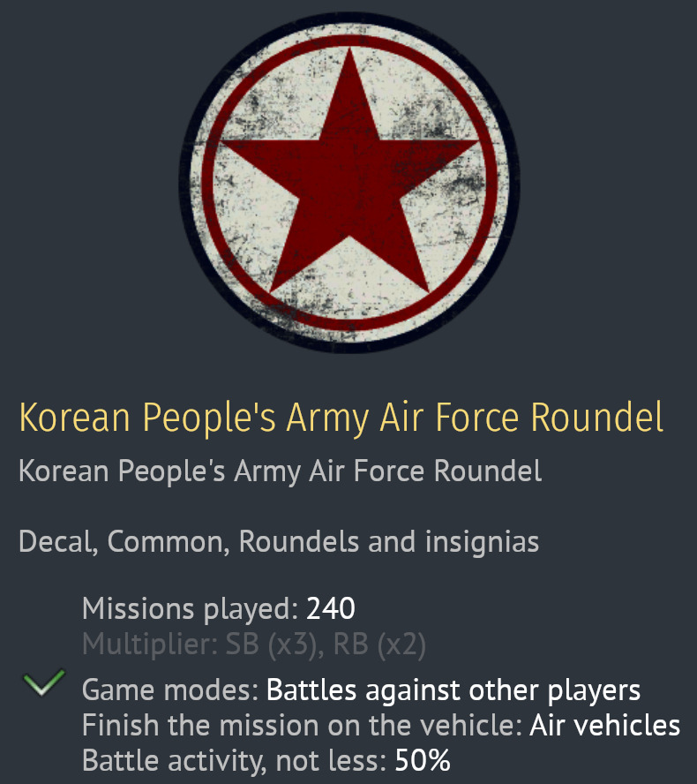
Task: Click the Battle activity, not less label
Action: (x=234, y=761)
